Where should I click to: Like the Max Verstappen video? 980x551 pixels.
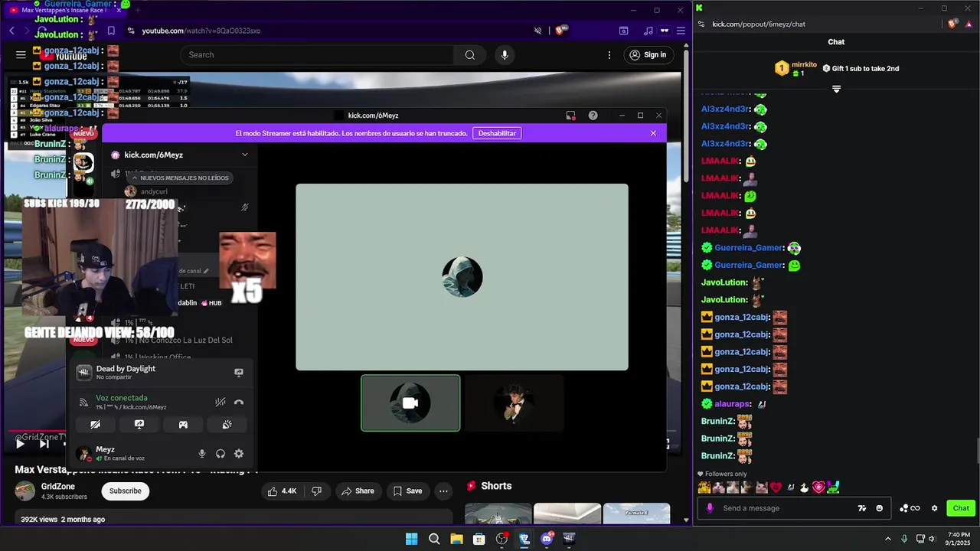click(x=281, y=491)
